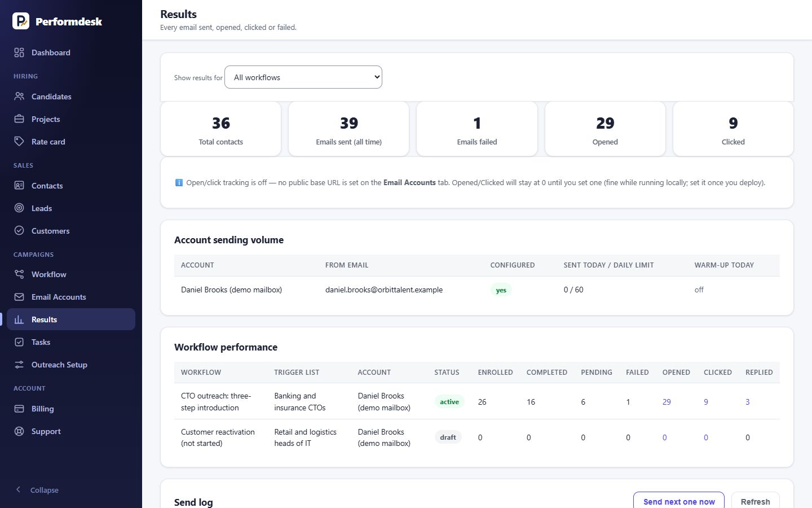Click the Collapse sidebar chevron icon

[18, 490]
